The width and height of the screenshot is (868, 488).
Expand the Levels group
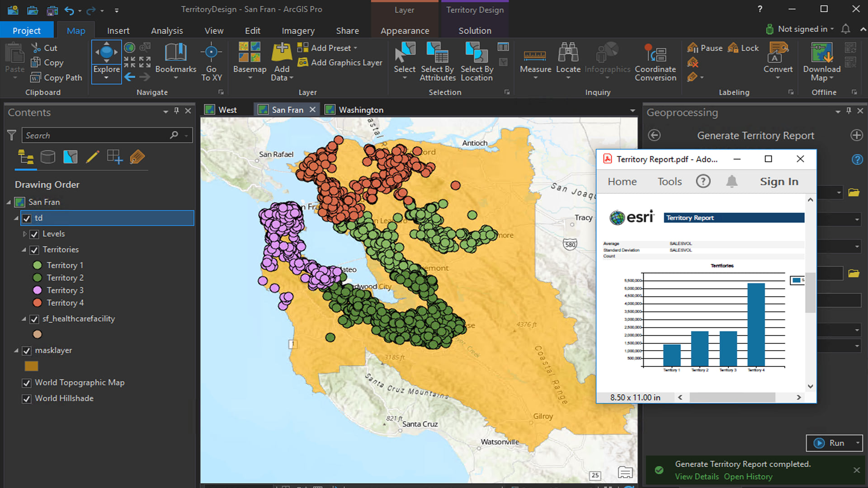pyautogui.click(x=24, y=234)
